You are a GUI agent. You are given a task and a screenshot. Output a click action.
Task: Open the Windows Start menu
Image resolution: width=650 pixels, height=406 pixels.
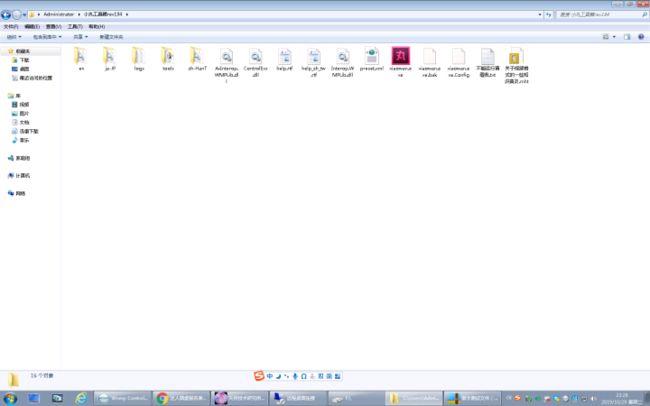tap(9, 398)
